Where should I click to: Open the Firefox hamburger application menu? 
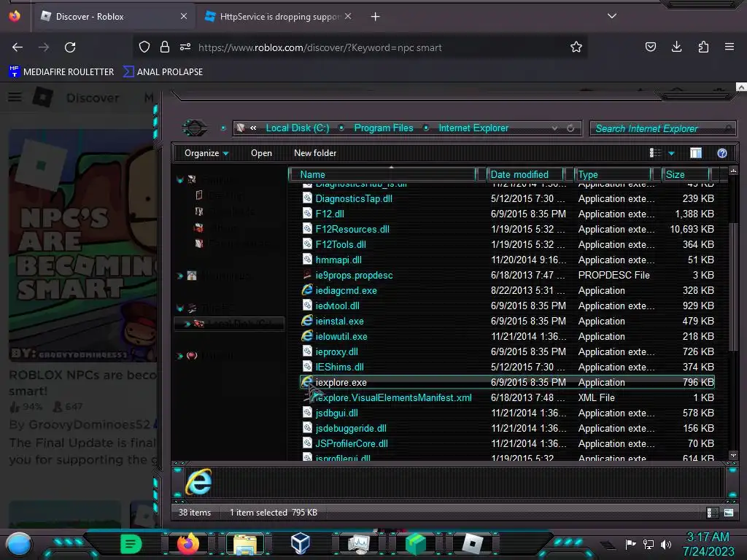729,47
